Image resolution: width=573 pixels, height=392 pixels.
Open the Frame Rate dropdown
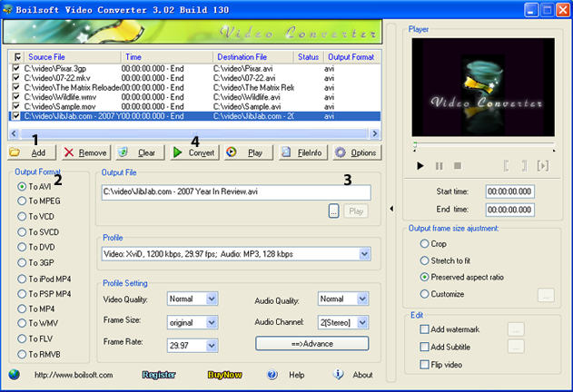[x=212, y=346]
